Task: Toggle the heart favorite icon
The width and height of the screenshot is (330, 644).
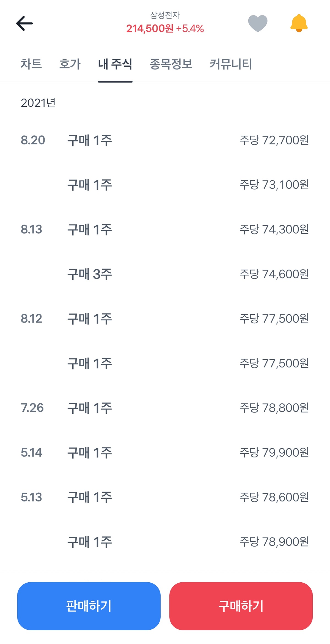Action: tap(258, 23)
